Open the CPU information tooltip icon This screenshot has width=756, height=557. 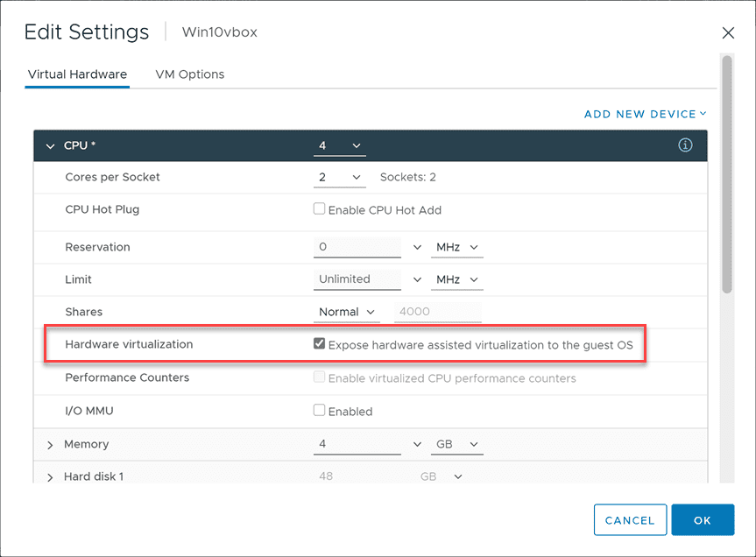(x=686, y=145)
